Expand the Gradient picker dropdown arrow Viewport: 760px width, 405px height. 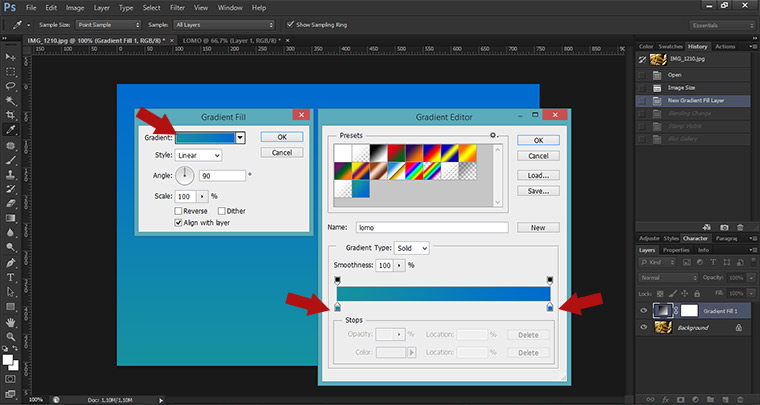coord(240,137)
